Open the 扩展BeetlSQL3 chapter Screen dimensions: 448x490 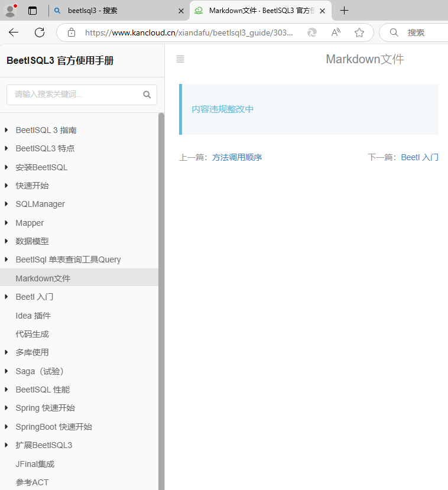pyautogui.click(x=44, y=445)
